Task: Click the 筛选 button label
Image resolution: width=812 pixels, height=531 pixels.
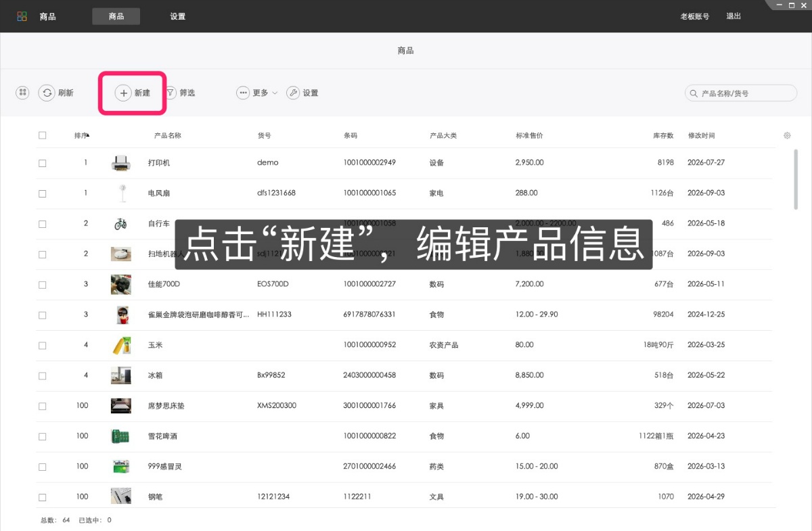Action: 187,93
